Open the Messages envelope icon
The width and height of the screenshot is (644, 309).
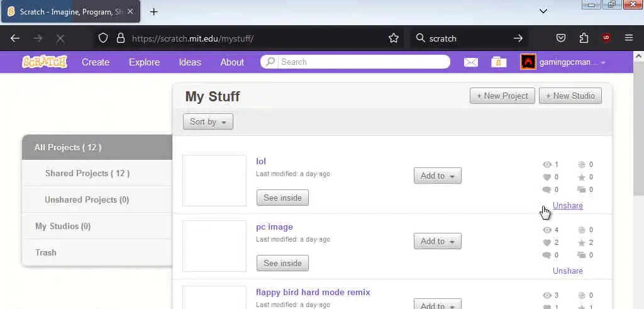[470, 62]
